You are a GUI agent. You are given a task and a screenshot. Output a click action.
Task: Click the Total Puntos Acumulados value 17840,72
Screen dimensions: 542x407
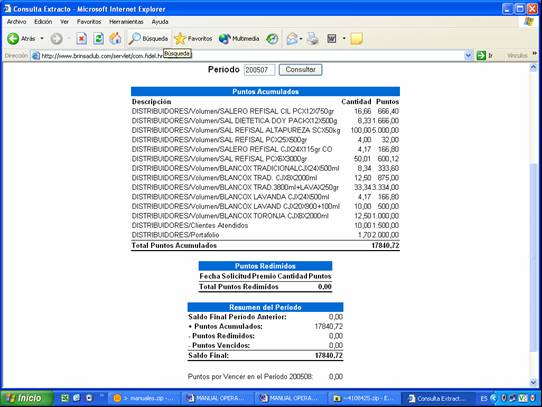[385, 246]
